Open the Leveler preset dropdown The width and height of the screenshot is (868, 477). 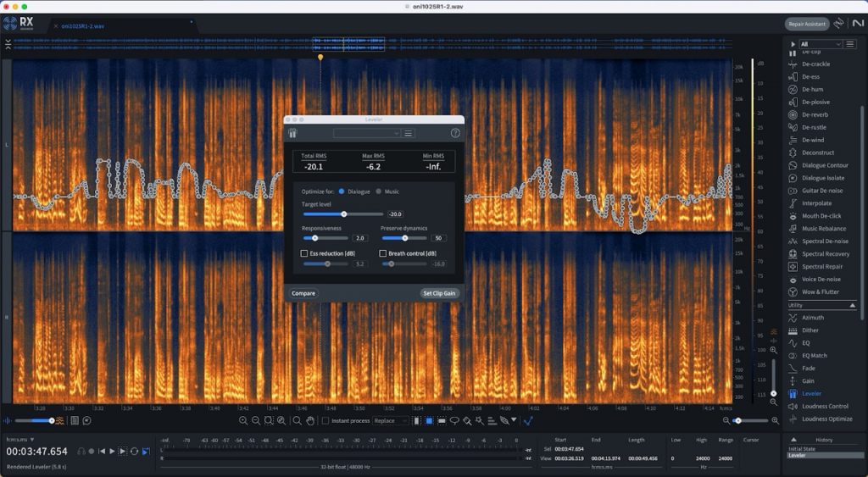[367, 133]
